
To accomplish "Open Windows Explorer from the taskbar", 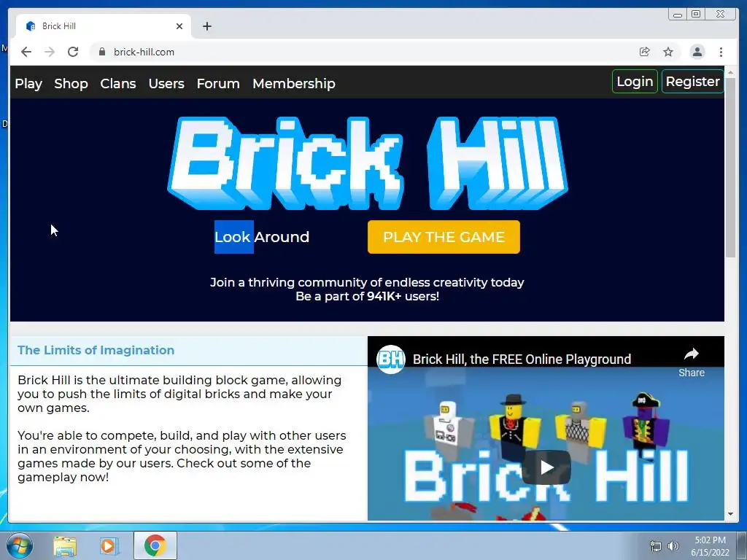I will [x=65, y=545].
